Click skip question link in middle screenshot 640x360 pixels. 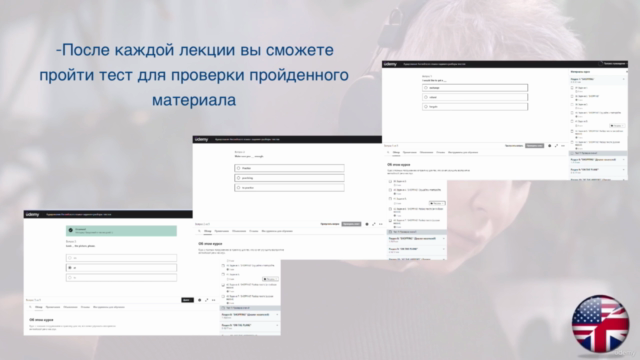330,224
